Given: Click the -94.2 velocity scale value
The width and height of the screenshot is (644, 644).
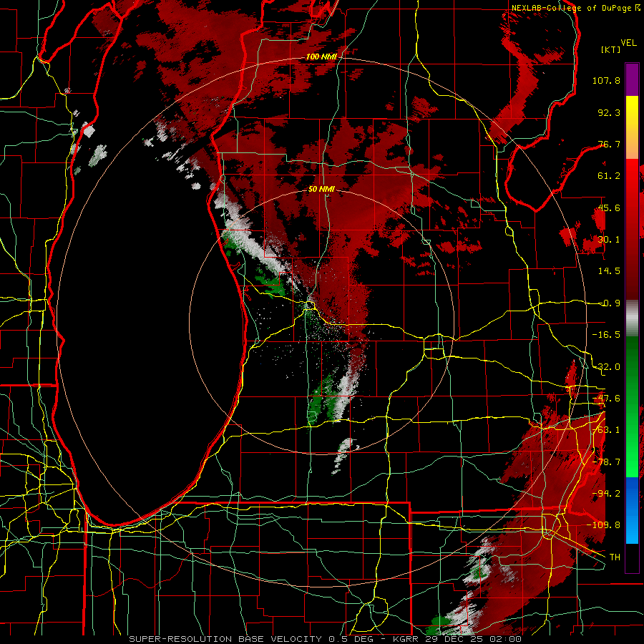Looking at the screenshot, I should coord(606,494).
